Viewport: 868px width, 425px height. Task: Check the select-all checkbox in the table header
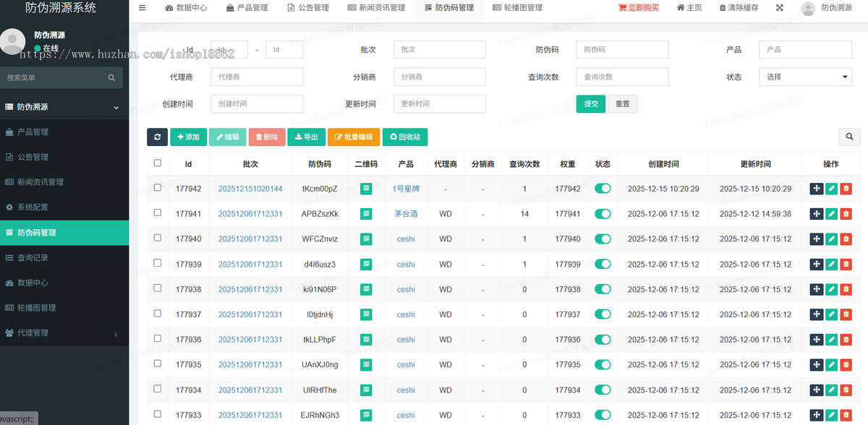[157, 163]
